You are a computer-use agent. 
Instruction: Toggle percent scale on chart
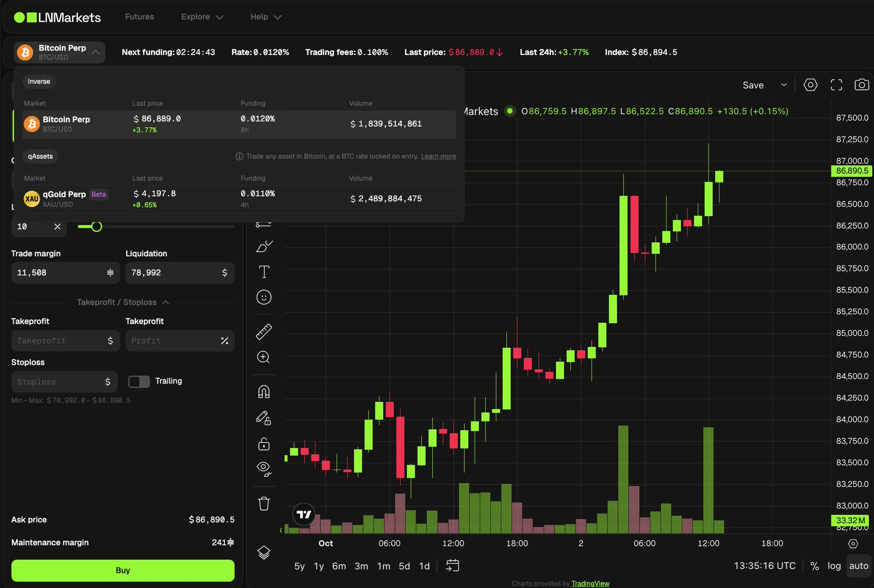(x=815, y=566)
